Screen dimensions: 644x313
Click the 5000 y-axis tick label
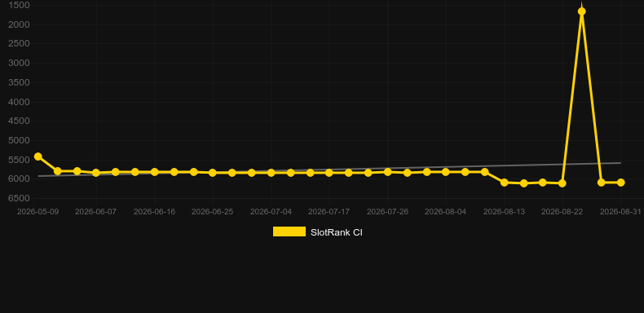[19, 140]
